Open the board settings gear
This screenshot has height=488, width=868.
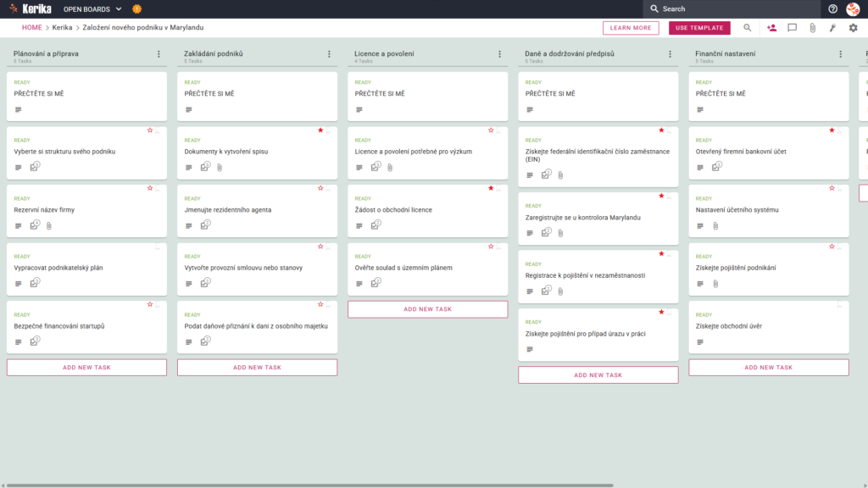point(853,28)
